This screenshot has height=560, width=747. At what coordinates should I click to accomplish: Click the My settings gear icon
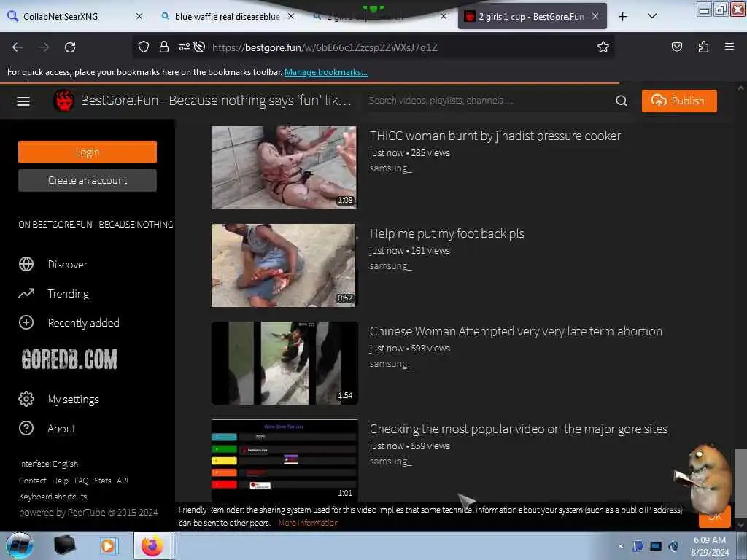click(x=26, y=399)
